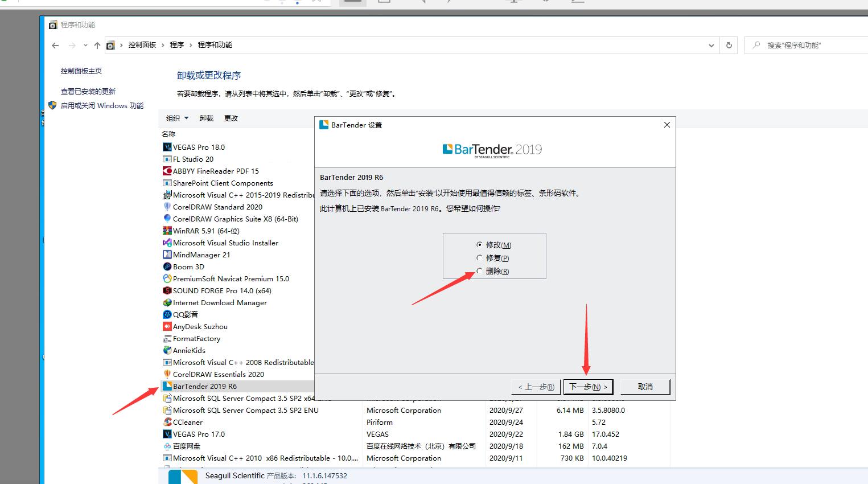
Task: Click the FormatFactory icon
Action: (167, 338)
